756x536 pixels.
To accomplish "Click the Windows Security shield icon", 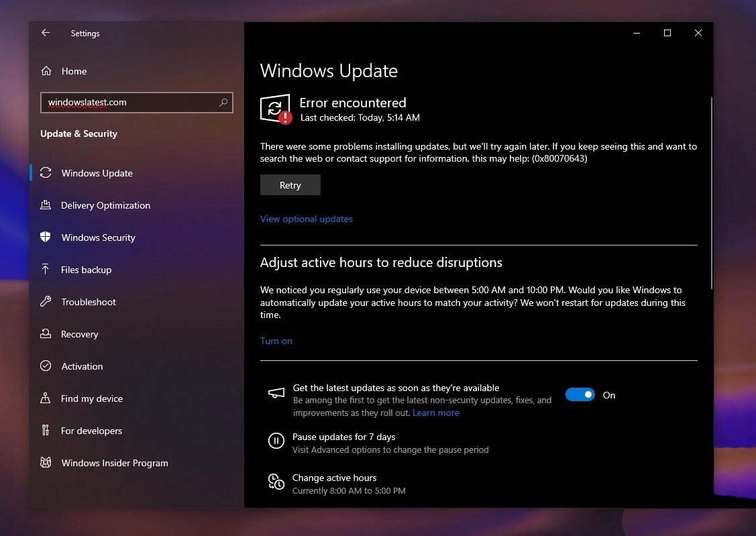I will tap(46, 237).
